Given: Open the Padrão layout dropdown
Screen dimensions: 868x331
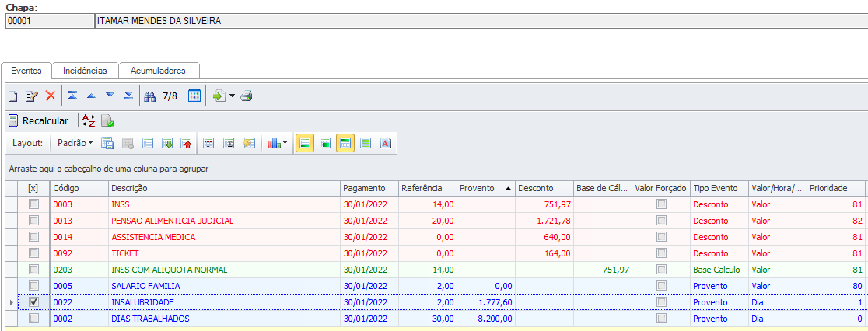Looking at the screenshot, I should pos(75,143).
